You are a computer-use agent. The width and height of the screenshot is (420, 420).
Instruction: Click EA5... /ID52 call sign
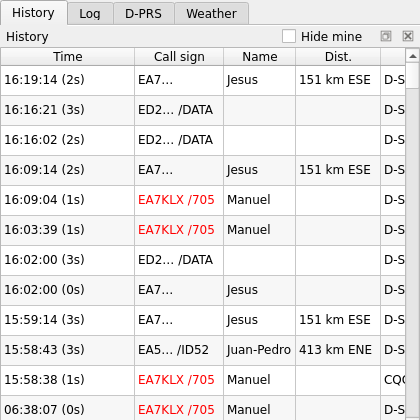pyautogui.click(x=179, y=350)
